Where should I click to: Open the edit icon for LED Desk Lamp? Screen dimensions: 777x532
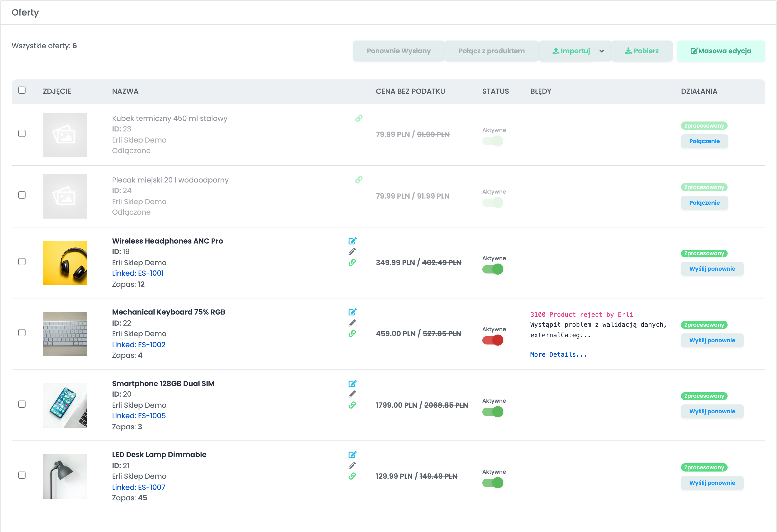pos(352,454)
